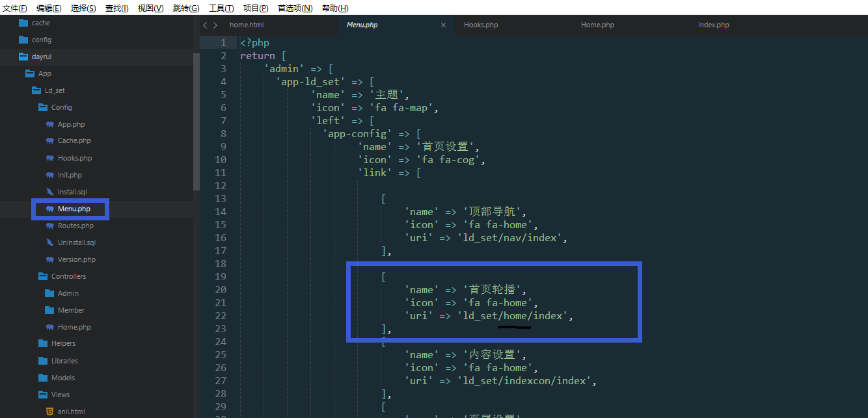Click the right tab navigation arrow
This screenshot has width=868, height=418.
pos(215,25)
